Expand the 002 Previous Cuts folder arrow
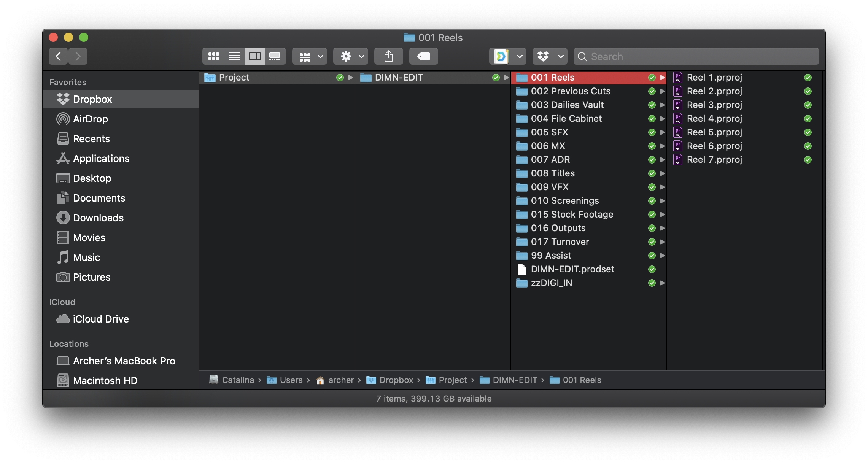Screen dimensions: 868x464 tap(662, 91)
